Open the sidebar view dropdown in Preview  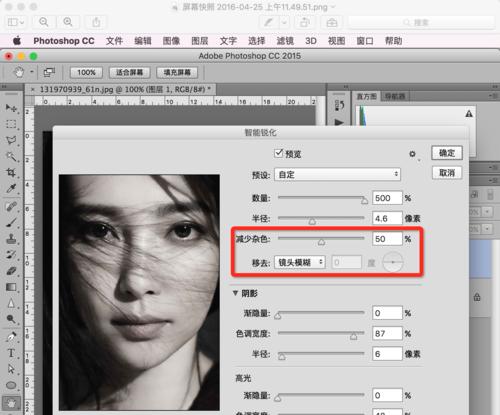[x=16, y=22]
